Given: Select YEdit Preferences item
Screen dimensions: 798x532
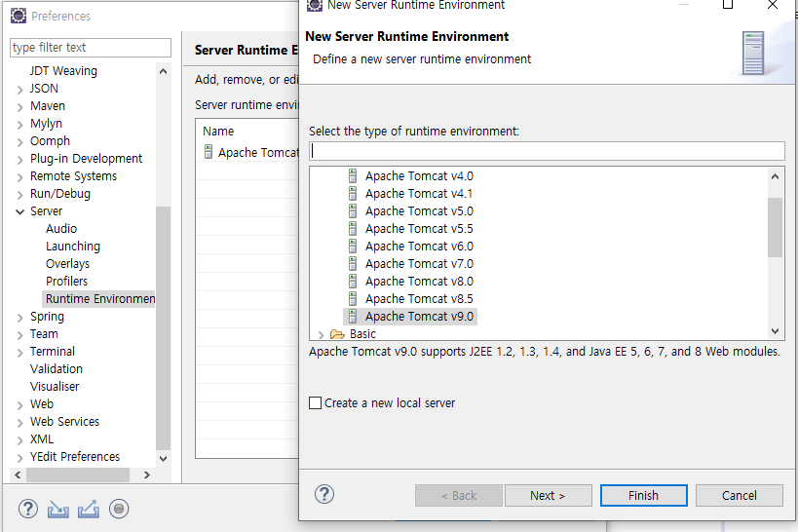Looking at the screenshot, I should (x=75, y=457).
